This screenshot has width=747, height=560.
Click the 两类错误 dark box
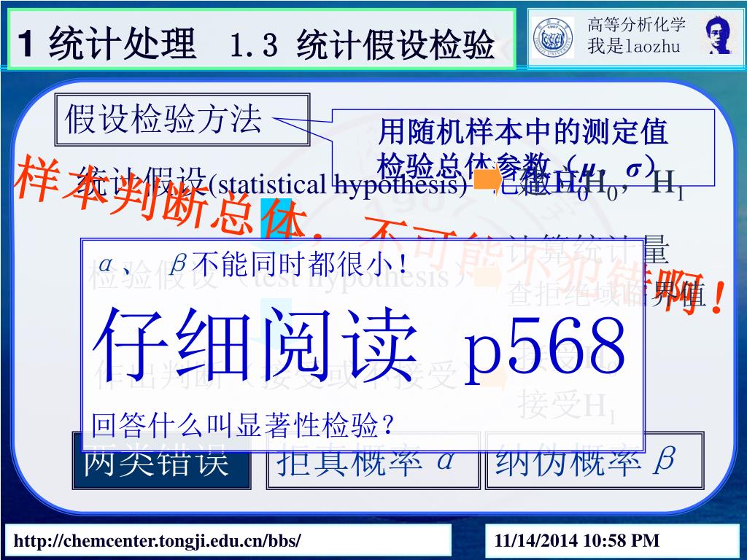pyautogui.click(x=161, y=461)
